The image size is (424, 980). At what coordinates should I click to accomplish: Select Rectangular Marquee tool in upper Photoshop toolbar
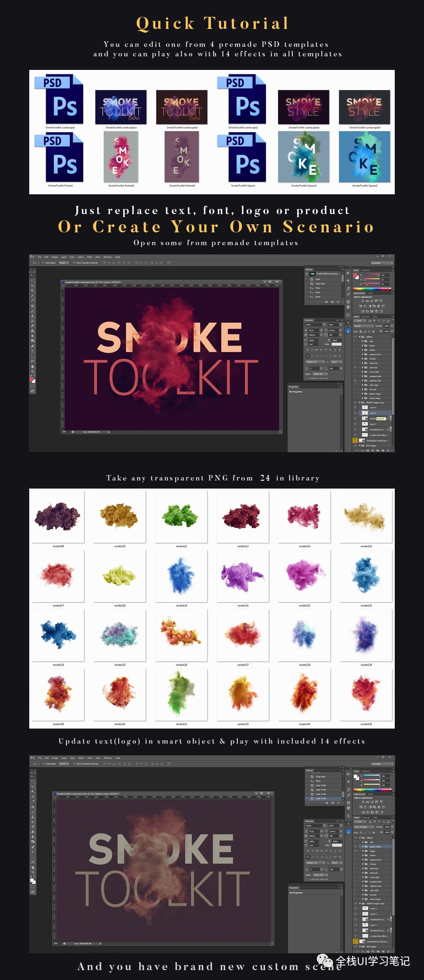click(33, 281)
